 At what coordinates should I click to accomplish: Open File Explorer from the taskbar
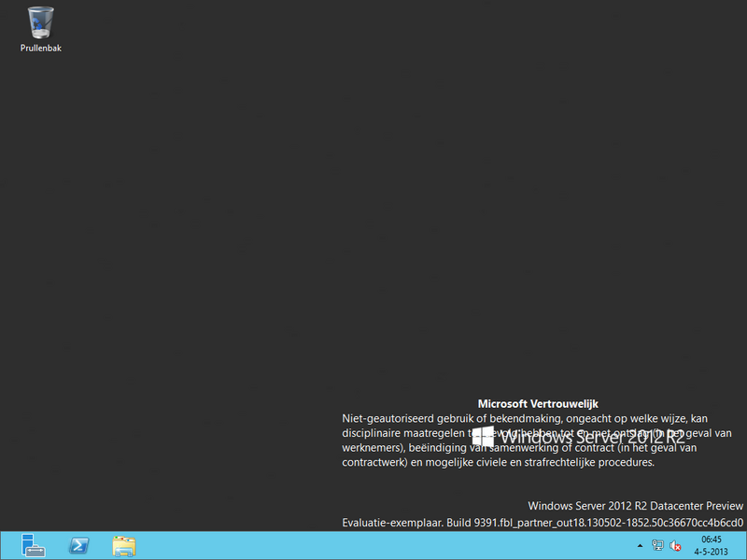pos(124,546)
